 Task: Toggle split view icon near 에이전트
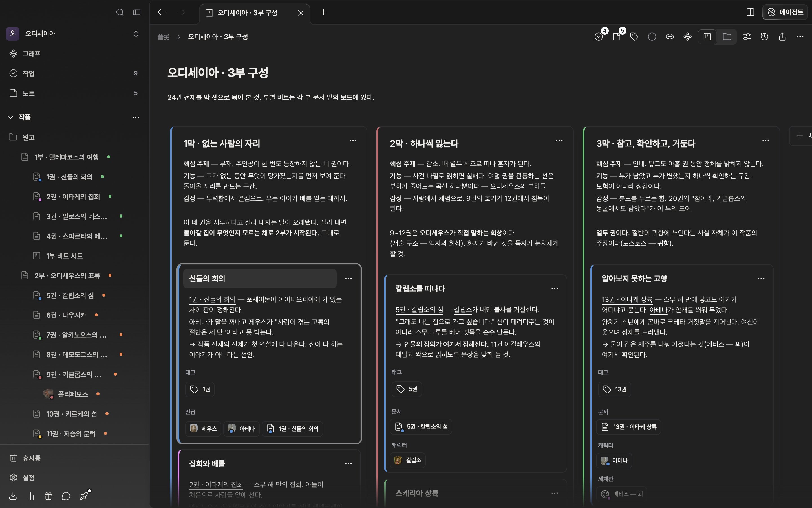[x=751, y=12]
